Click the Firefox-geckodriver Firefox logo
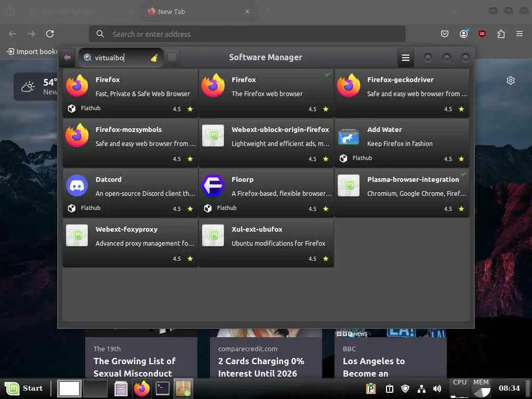 pos(349,86)
